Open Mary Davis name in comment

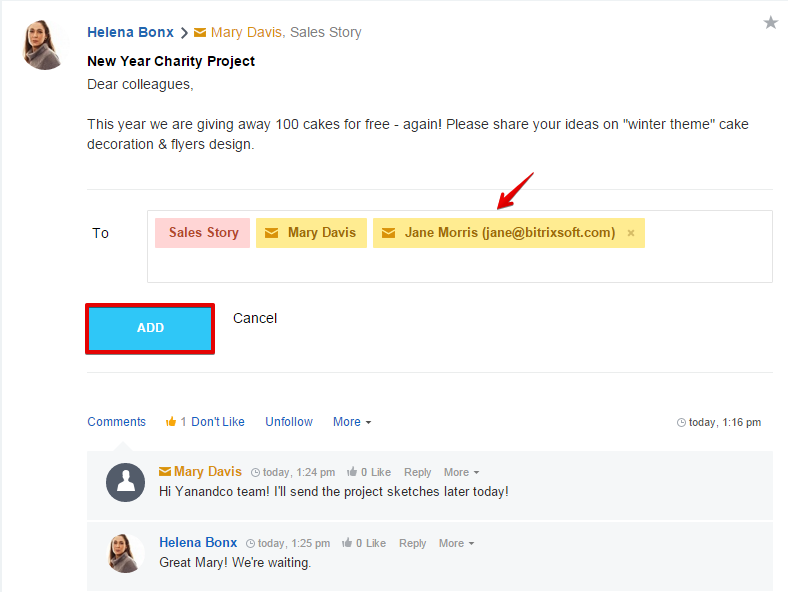click(x=208, y=471)
